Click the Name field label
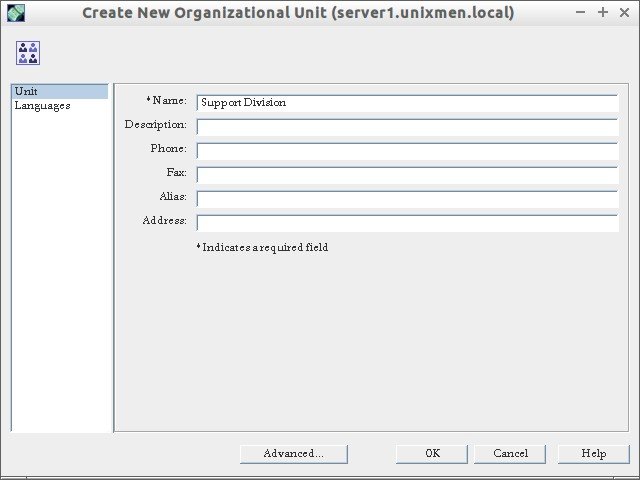Screen dimensions: 640x480 (x=167, y=100)
